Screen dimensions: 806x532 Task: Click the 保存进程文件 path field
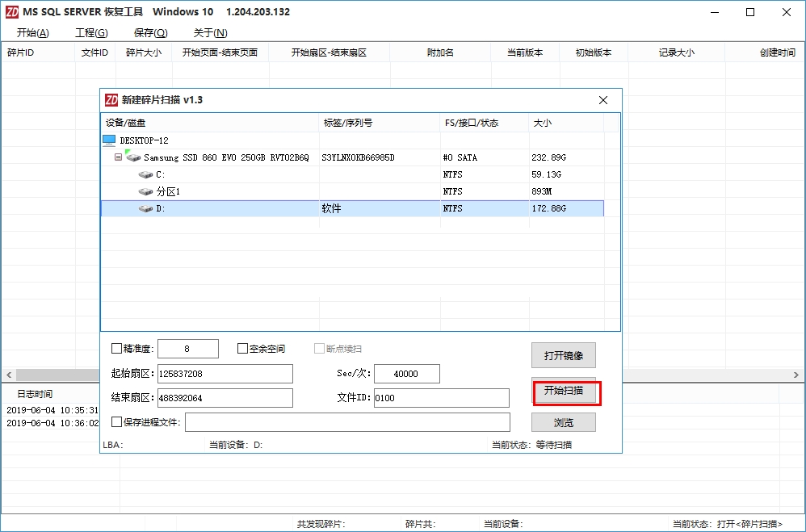pos(347,422)
